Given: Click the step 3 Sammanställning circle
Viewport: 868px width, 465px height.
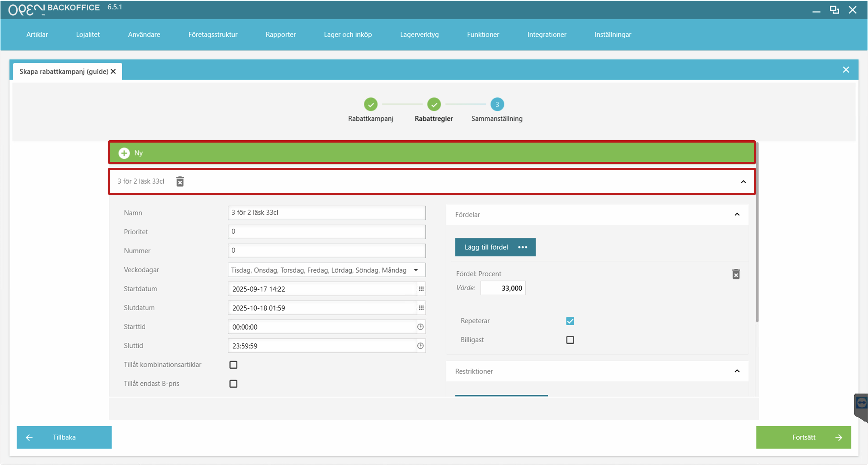Looking at the screenshot, I should coord(497,104).
